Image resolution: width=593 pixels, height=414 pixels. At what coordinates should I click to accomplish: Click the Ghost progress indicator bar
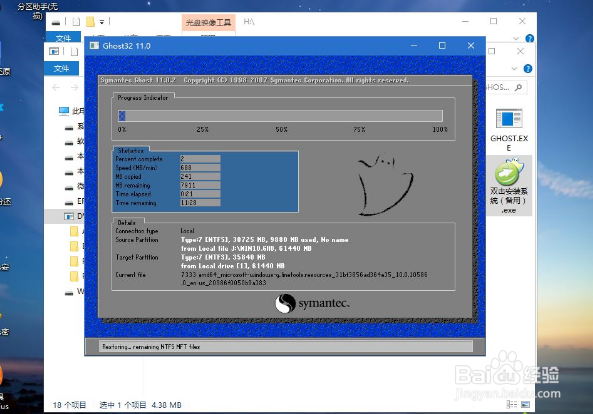coord(280,116)
